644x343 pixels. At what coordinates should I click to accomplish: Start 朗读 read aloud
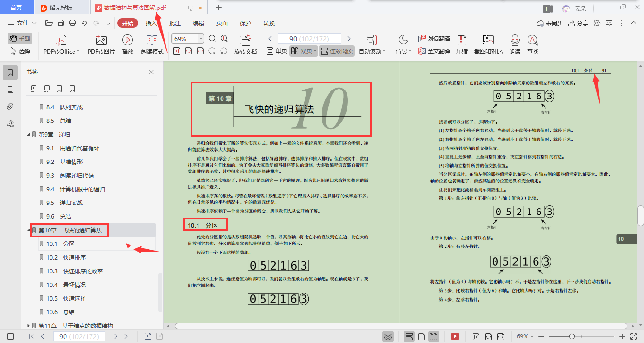[x=515, y=45]
